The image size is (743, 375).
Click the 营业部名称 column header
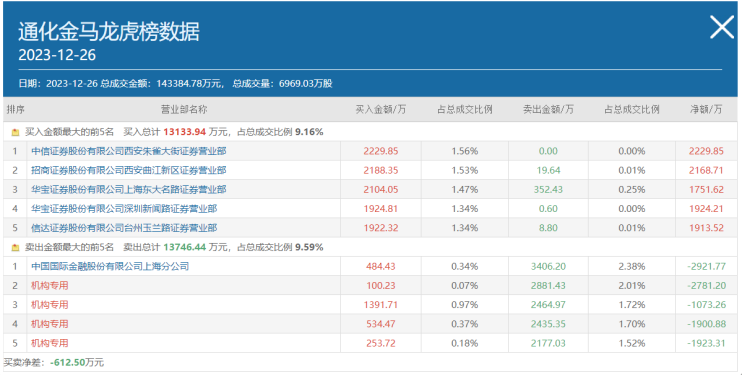pyautogui.click(x=184, y=110)
